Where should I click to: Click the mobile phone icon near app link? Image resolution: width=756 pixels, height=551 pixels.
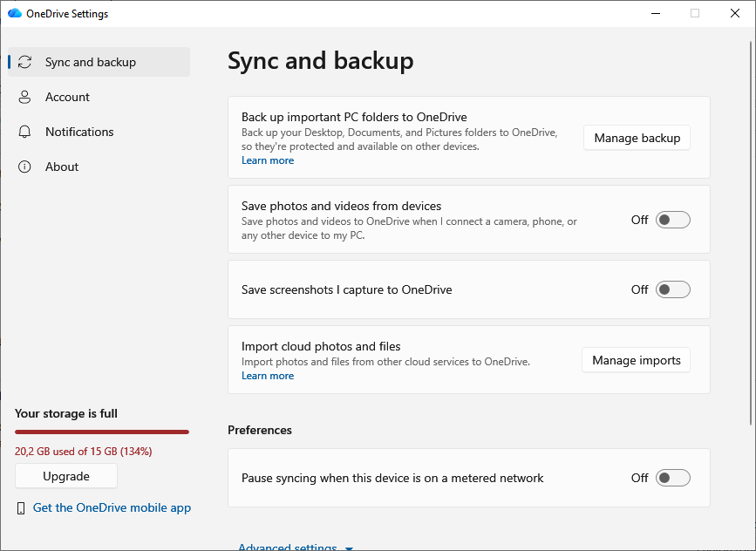(21, 508)
